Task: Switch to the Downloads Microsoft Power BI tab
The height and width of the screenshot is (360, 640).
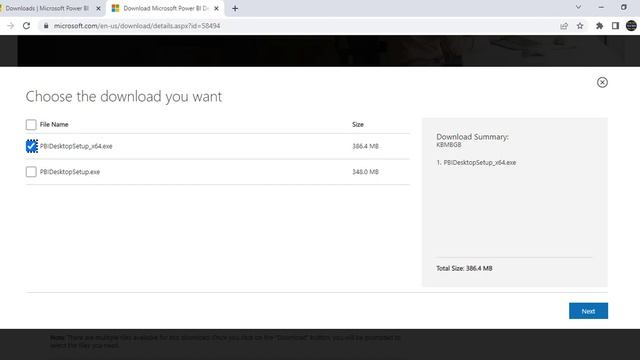Action: [x=47, y=8]
